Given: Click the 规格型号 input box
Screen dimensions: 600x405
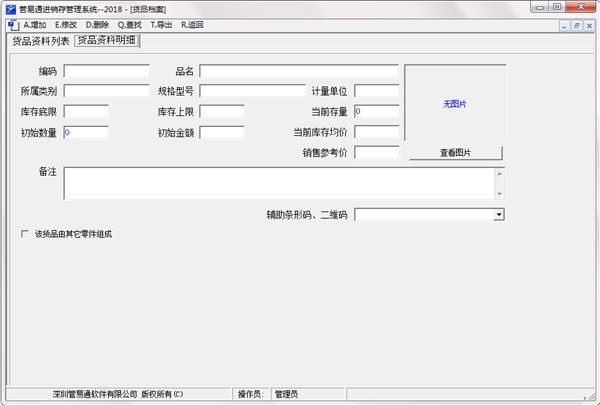Looking at the screenshot, I should pyautogui.click(x=252, y=91).
